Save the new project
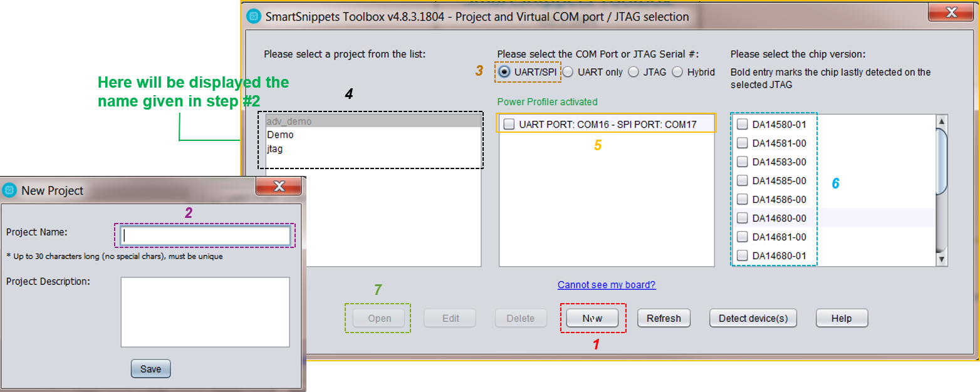 coord(150,369)
